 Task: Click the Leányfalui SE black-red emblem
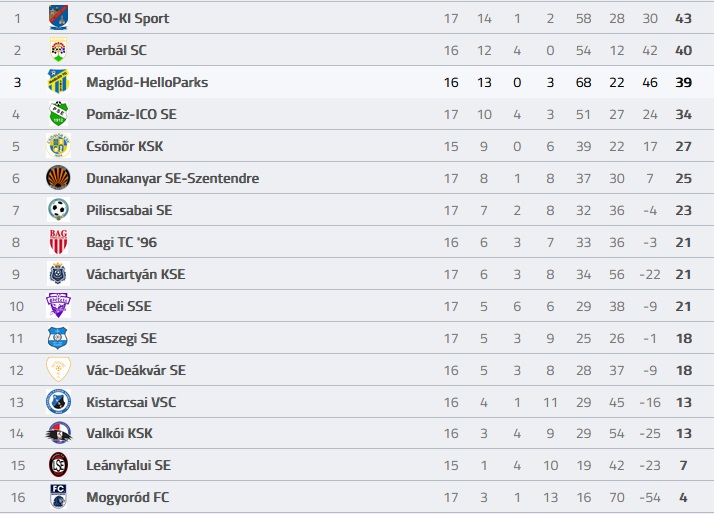(58, 465)
